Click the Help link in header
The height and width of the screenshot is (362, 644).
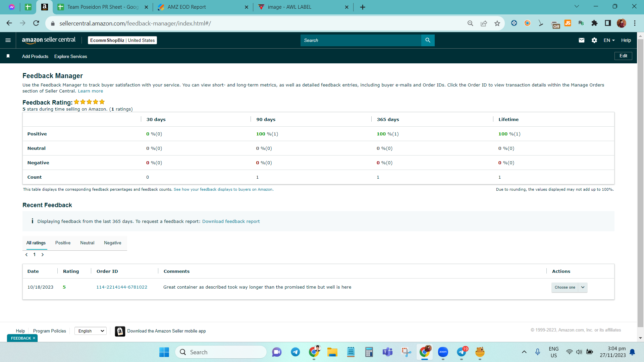(626, 40)
